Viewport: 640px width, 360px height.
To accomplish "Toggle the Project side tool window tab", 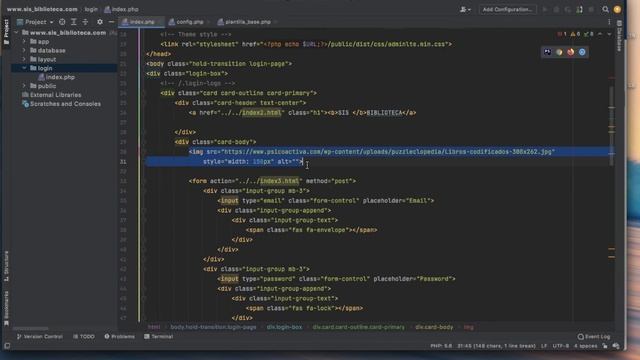I will pyautogui.click(x=6, y=31).
